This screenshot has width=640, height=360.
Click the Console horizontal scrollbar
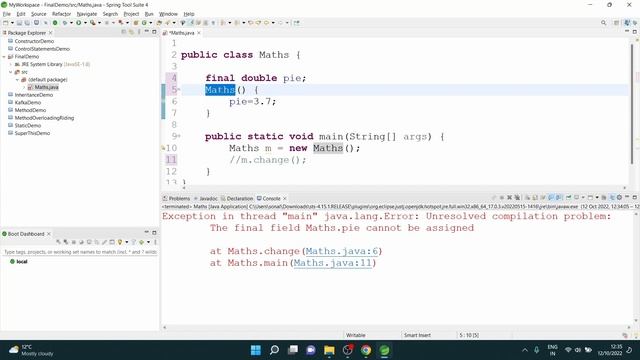click(396, 327)
